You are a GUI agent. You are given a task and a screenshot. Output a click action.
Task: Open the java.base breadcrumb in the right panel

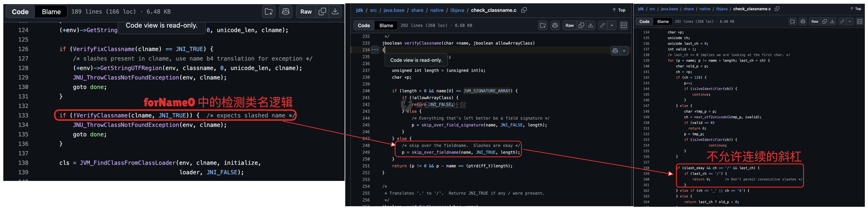tap(669, 9)
